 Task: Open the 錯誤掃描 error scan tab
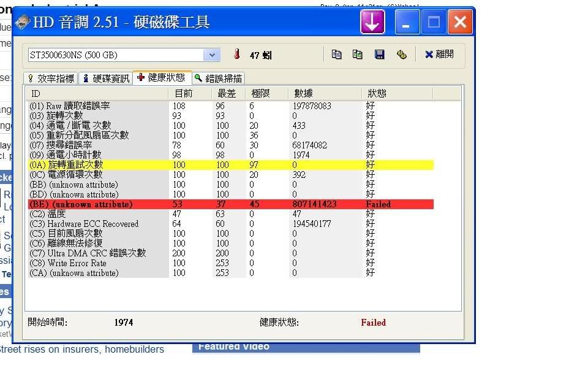tap(218, 79)
